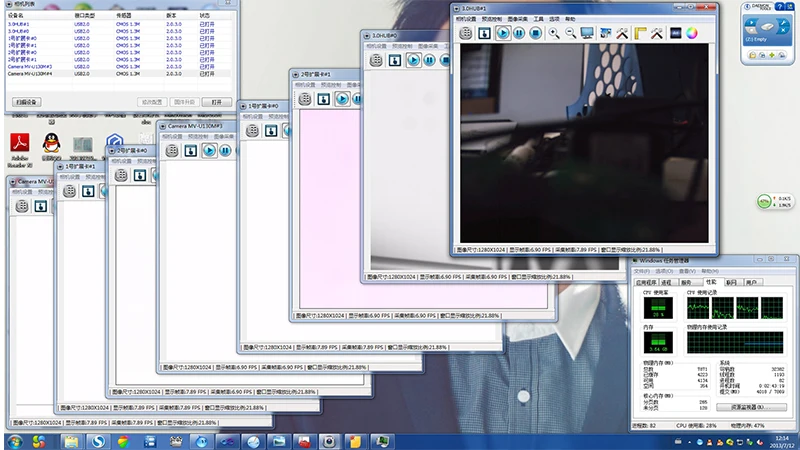
Task: Open 图像采集 menu in 3.0HUB#1 window
Action: pos(518,19)
